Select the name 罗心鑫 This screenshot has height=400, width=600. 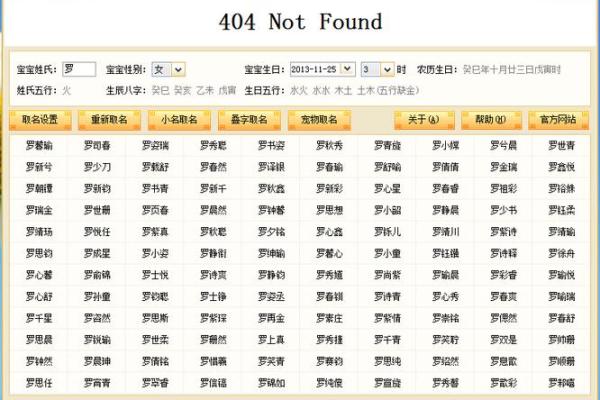pyautogui.click(x=329, y=232)
